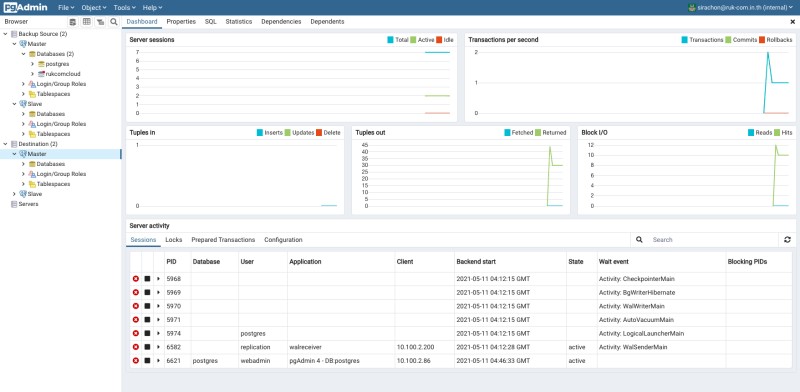Screen dimensions: 800x392
Task: Expand the rukcomcloud database node
Action: (x=33, y=74)
